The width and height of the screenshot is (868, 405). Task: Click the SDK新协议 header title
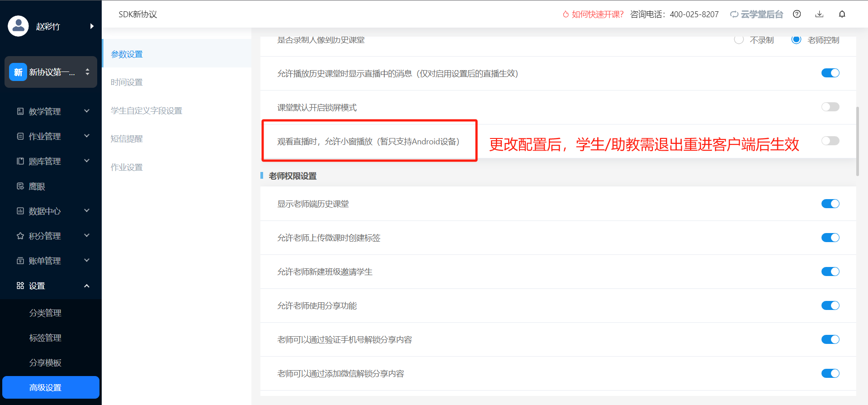[138, 14]
